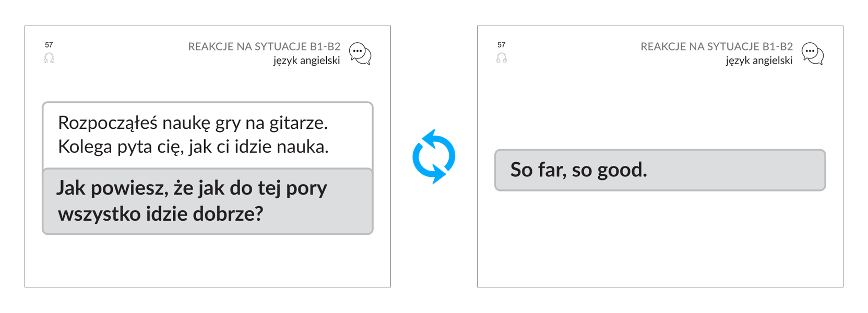Click the 'Jak powiesz' question box
This screenshot has width=868, height=313.
(208, 201)
